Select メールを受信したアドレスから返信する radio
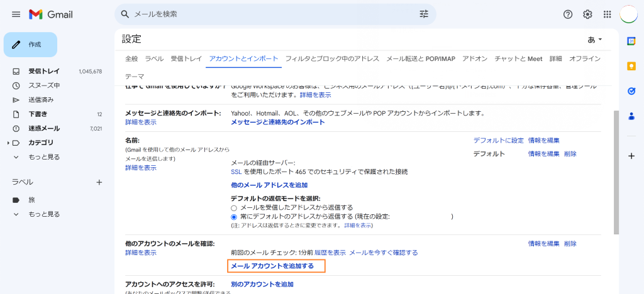The height and width of the screenshot is (294, 644). pos(234,208)
